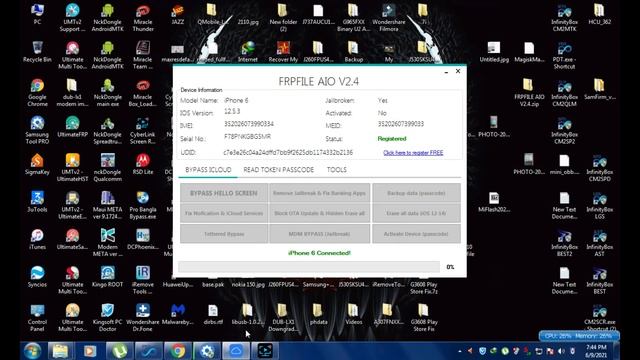Launch UMTv2 Support from the desktop

click(72, 18)
